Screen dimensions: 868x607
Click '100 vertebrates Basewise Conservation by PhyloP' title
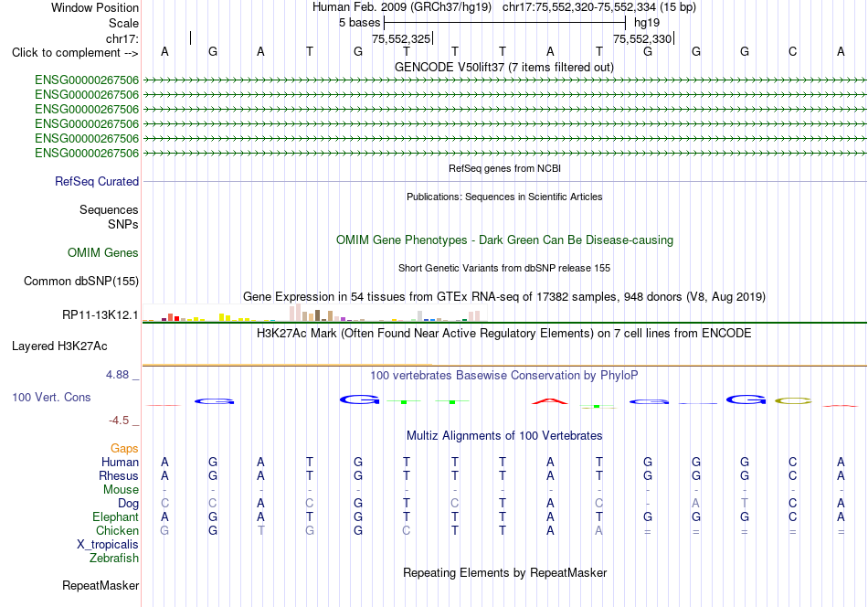504,375
